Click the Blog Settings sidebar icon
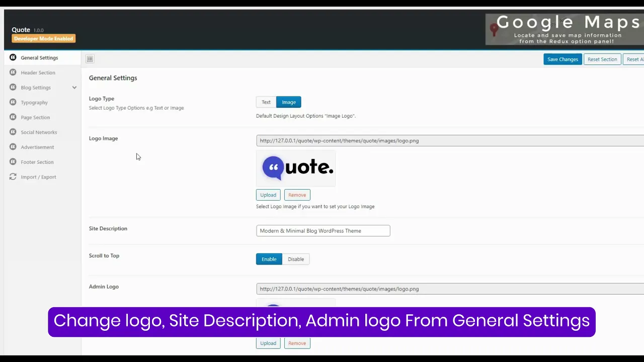 point(13,87)
